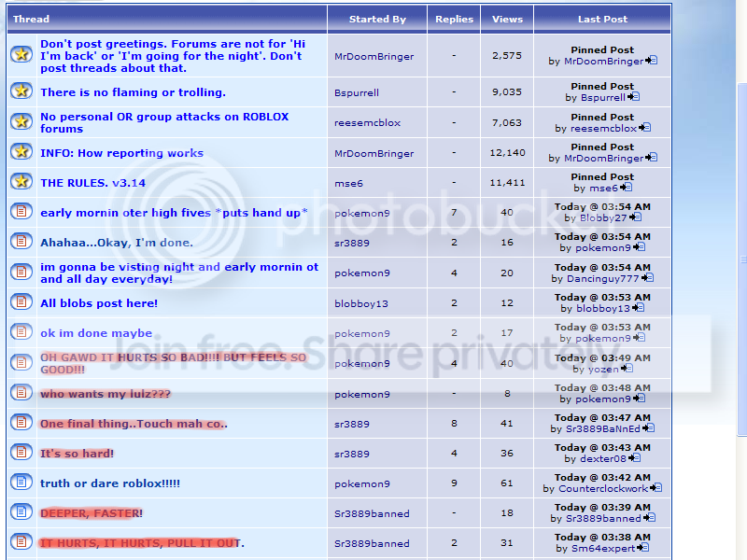Jump to last post by Dancinguy777 via arrow icon
The width and height of the screenshot is (747, 560).
[647, 278]
